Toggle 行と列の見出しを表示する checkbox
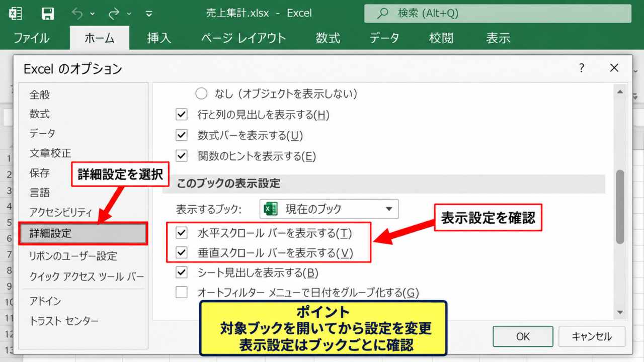The image size is (644, 362). tap(182, 115)
